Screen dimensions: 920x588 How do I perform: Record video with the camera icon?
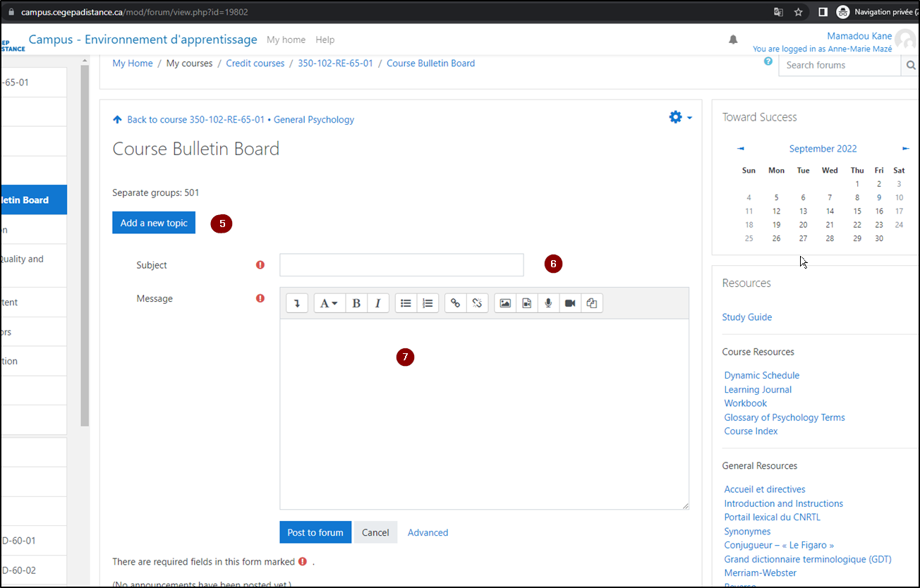tap(570, 303)
